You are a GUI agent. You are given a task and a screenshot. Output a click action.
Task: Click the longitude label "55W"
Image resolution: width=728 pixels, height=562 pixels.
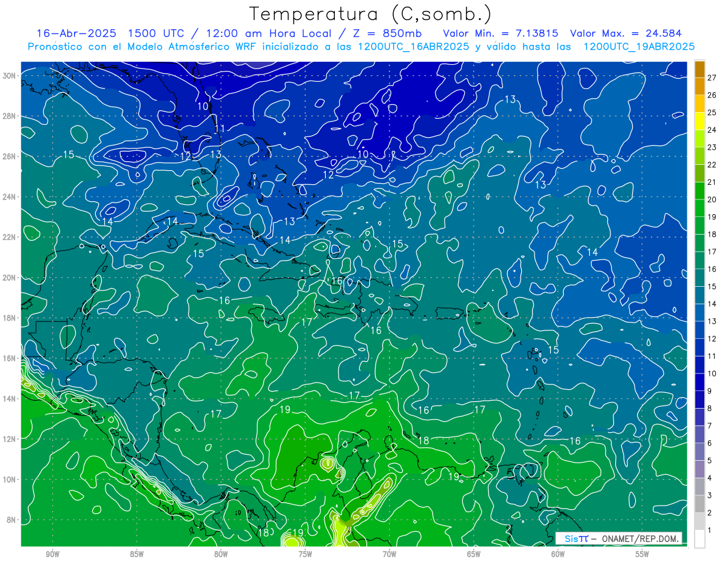(642, 554)
